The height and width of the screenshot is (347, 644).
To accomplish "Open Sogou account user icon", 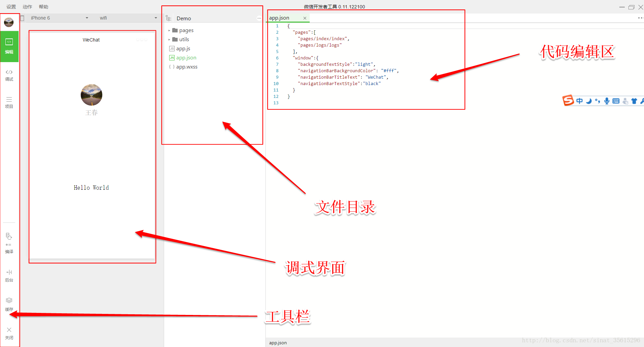I will tap(625, 101).
